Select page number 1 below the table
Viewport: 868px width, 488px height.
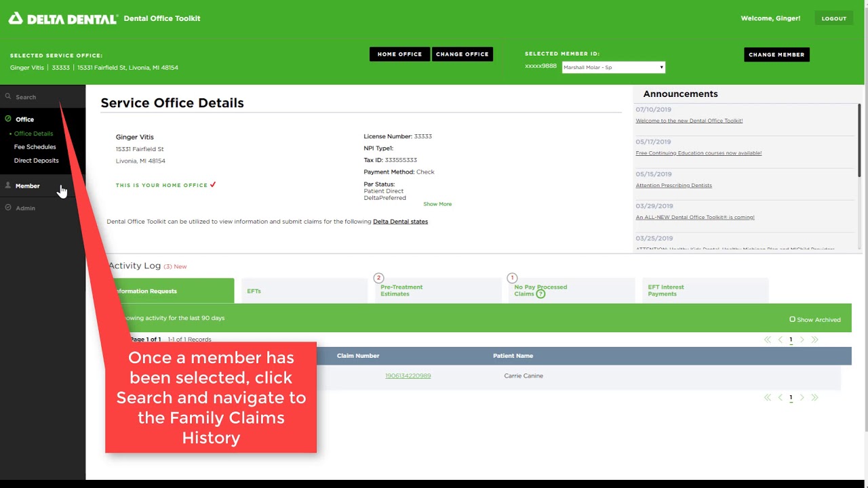click(x=791, y=397)
